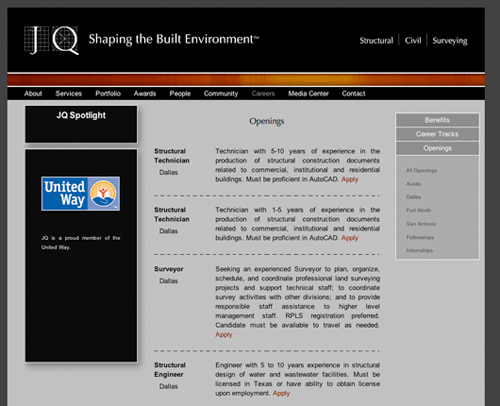Open the Surveying division link
500x406 pixels.
450,41
